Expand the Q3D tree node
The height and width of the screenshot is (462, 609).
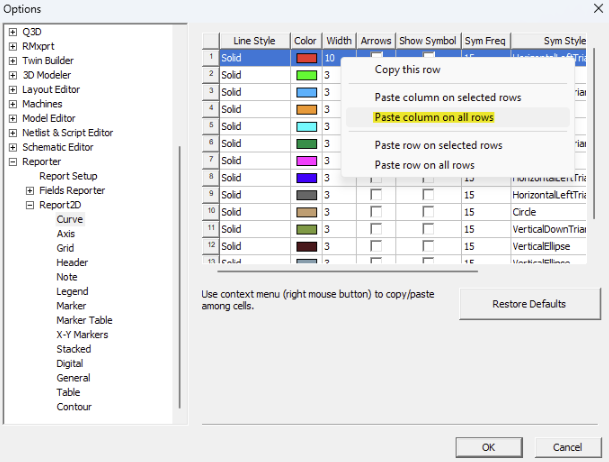pyautogui.click(x=13, y=31)
